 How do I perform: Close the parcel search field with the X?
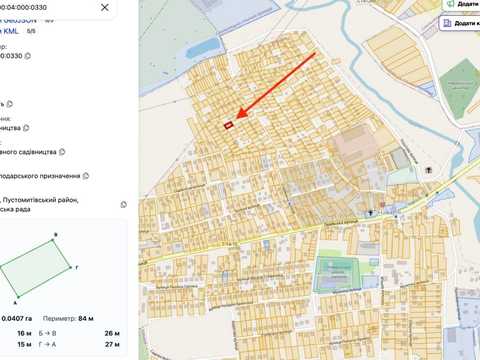[x=105, y=7]
